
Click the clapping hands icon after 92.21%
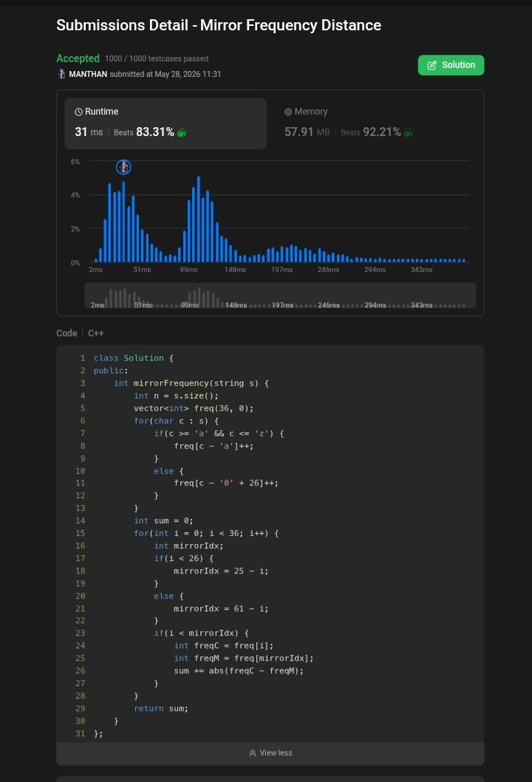pos(409,132)
